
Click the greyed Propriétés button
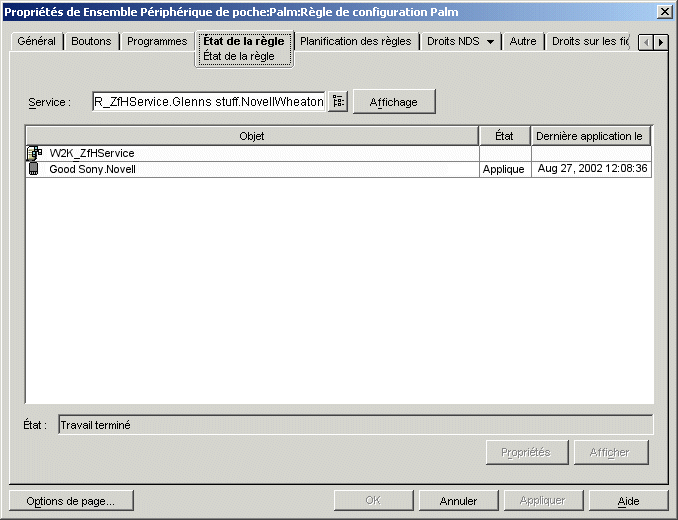[x=526, y=452]
